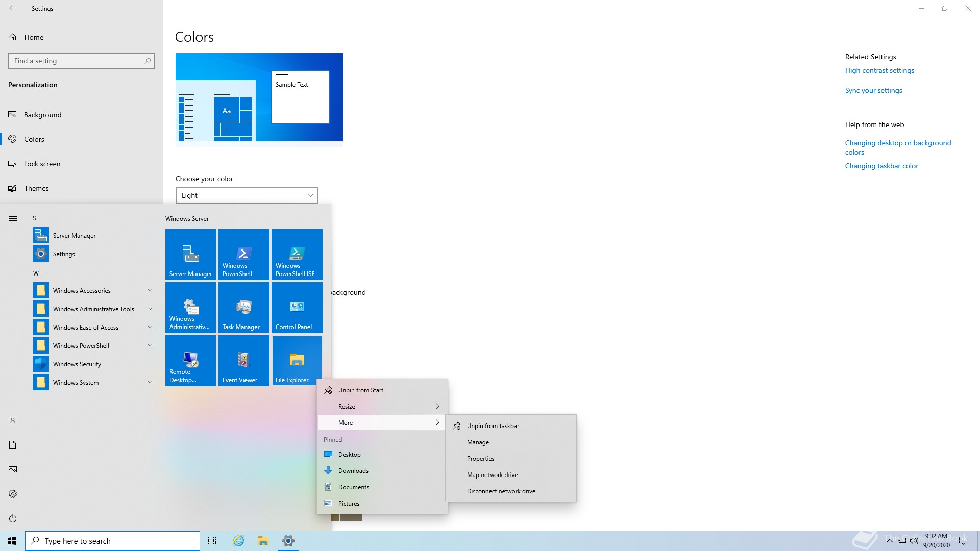Screen dimensions: 980x551
Task: Click the network icon in system tray
Action: click(902, 541)
